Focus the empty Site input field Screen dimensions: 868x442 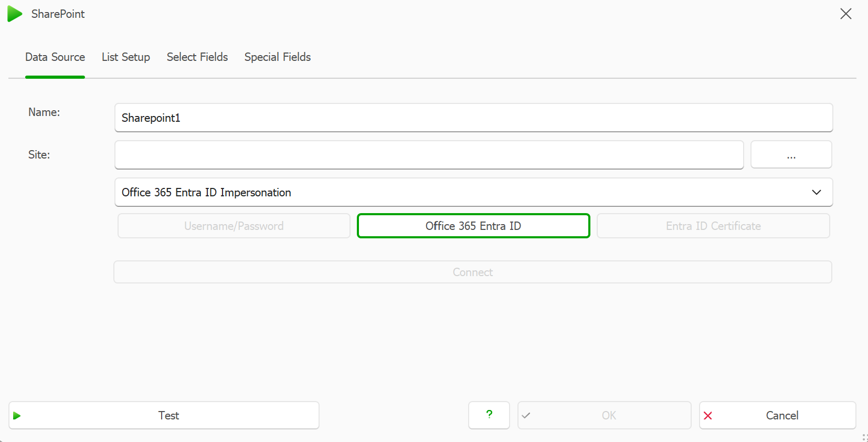[429, 155]
